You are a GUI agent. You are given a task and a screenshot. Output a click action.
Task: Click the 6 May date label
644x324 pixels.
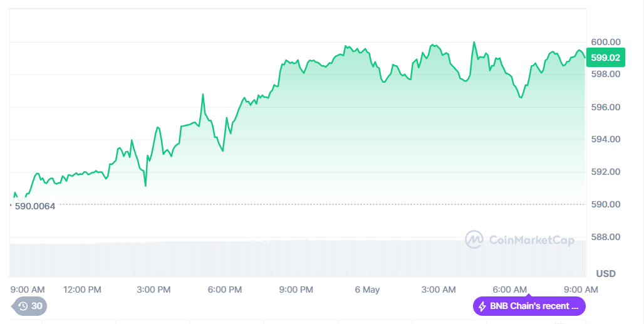click(x=367, y=290)
